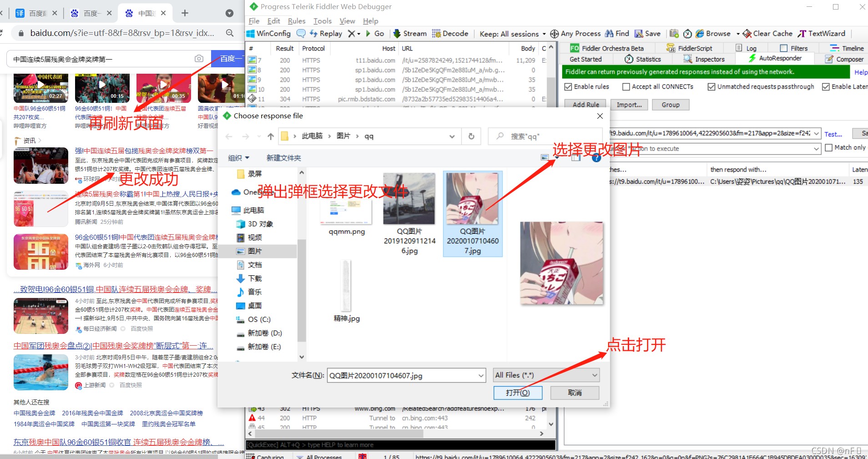Toggle the Match only once checkbox
Screen dimensions: 868x459
point(828,148)
